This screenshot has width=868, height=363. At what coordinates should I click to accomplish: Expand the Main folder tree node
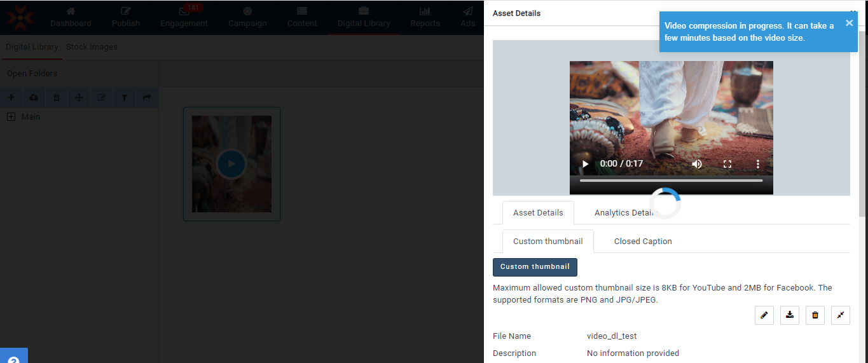point(11,117)
